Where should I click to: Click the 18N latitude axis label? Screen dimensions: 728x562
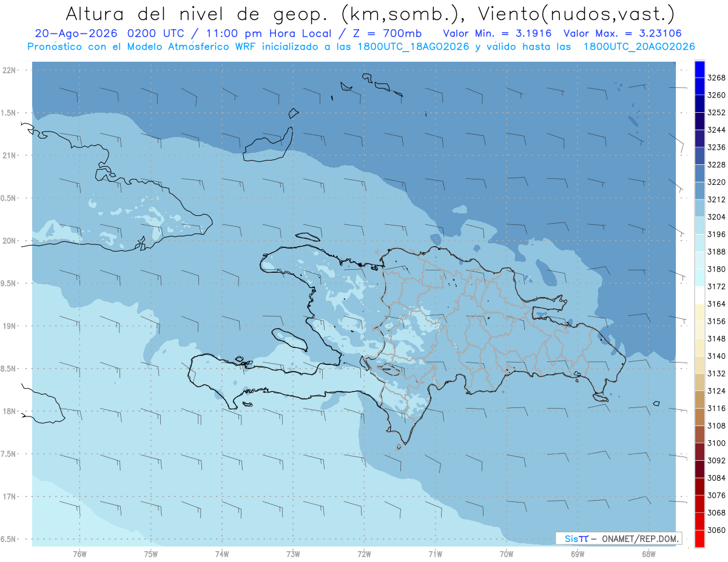[9, 411]
